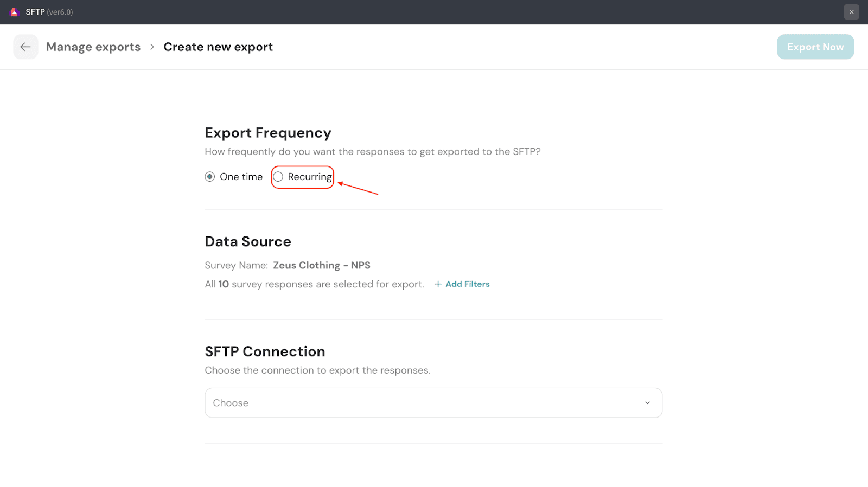Click the plus icon beside Add Filters
This screenshot has height=487, width=868.
pos(438,284)
